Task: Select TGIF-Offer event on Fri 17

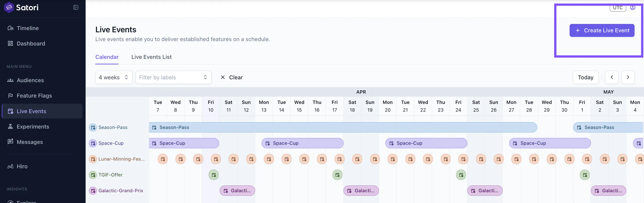Action: (x=337, y=175)
